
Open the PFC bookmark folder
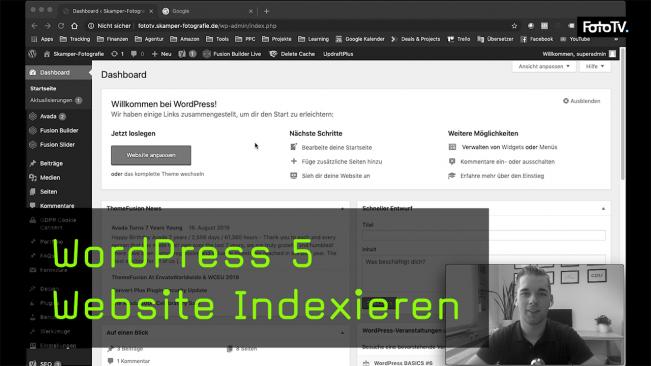(245, 39)
